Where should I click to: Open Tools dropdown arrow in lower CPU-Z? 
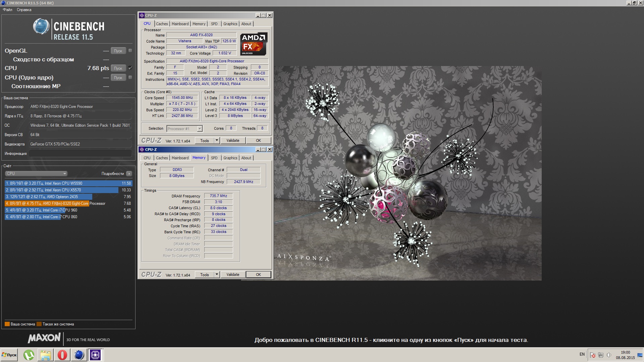pos(217,275)
